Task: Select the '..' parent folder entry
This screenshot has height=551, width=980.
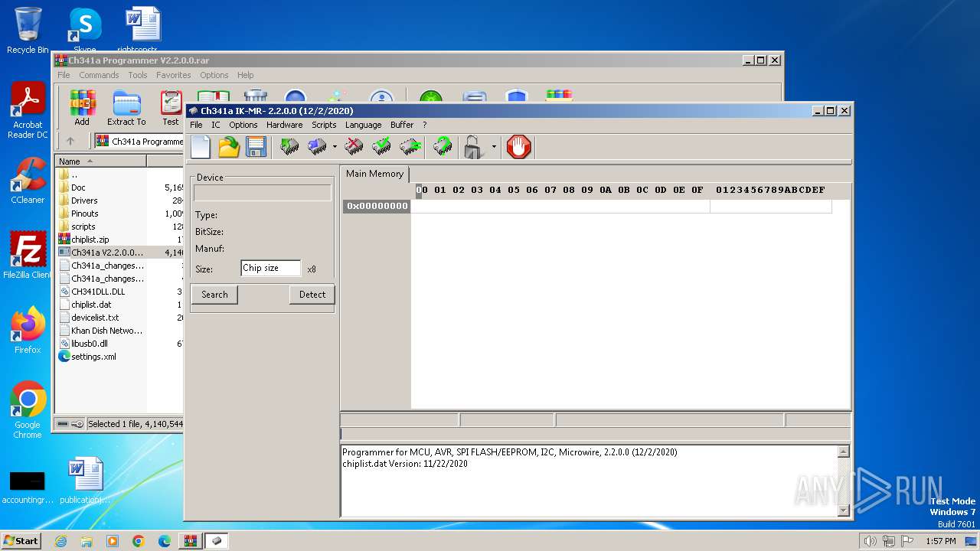Action: (x=74, y=174)
